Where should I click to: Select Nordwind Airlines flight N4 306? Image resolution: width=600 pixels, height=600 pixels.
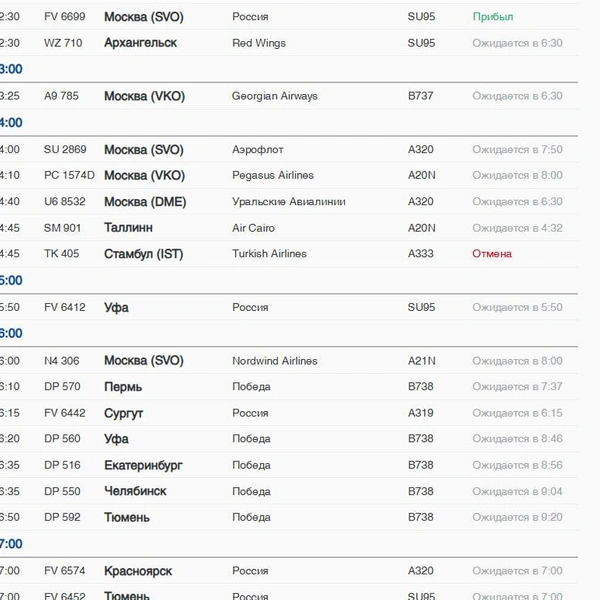point(289,360)
